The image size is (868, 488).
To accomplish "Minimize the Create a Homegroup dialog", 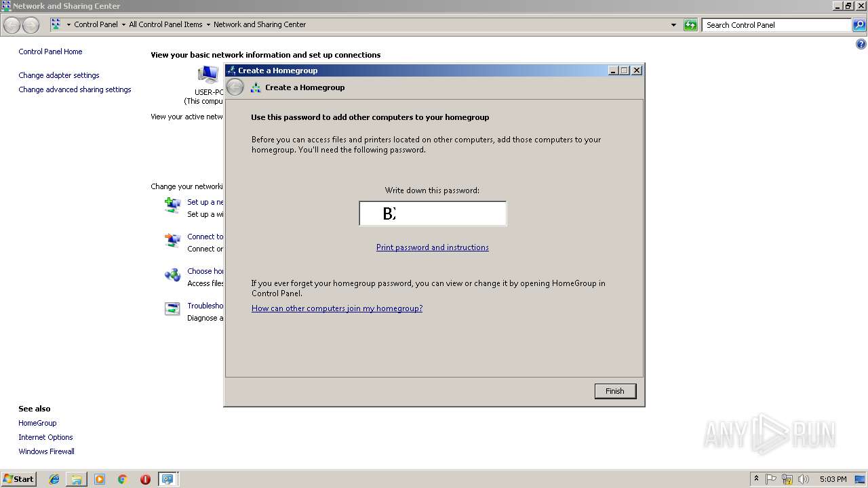I will (613, 70).
